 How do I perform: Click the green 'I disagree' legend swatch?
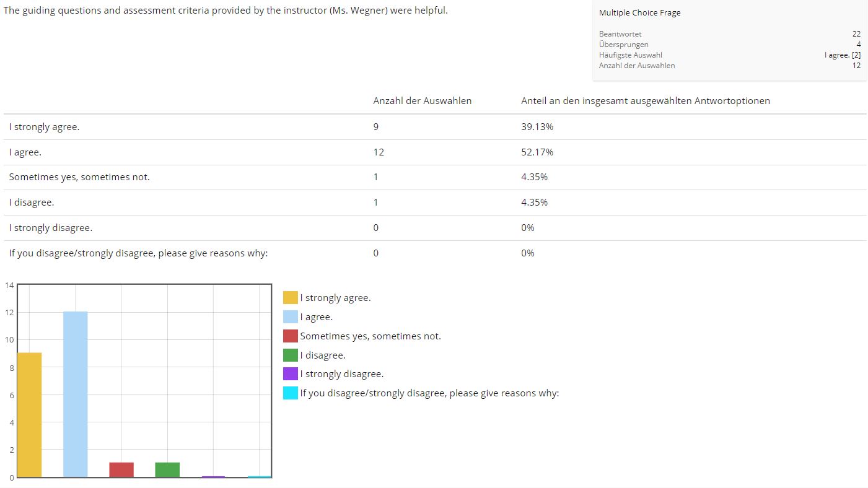pyautogui.click(x=290, y=355)
